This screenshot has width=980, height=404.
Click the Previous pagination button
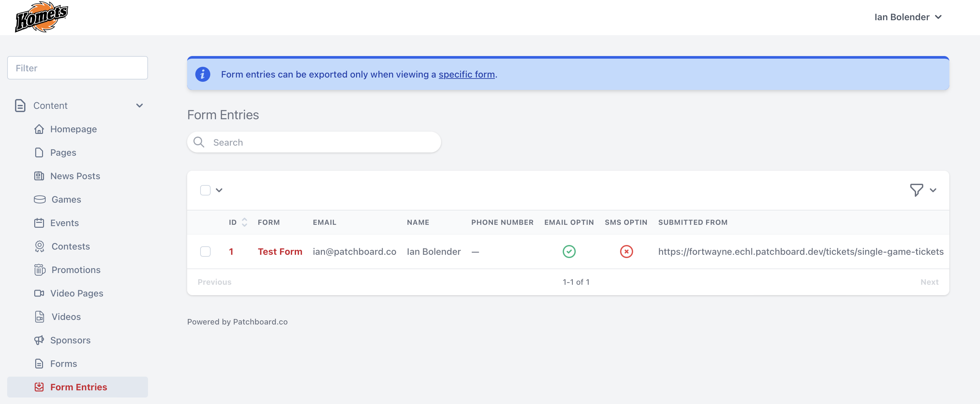coord(215,282)
